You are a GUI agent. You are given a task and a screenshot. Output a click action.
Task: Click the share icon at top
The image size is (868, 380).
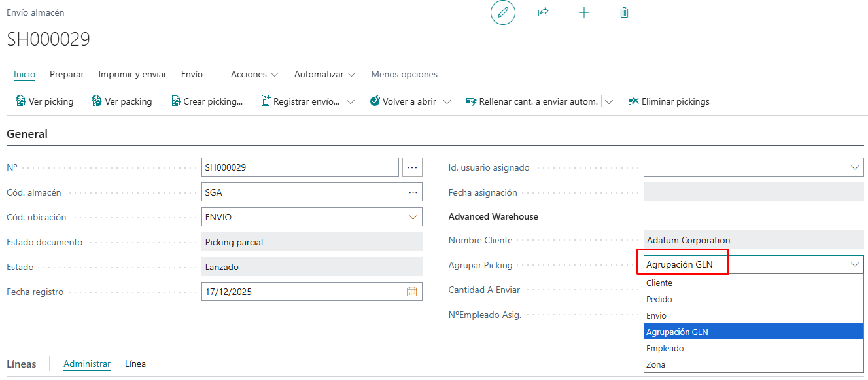click(543, 13)
